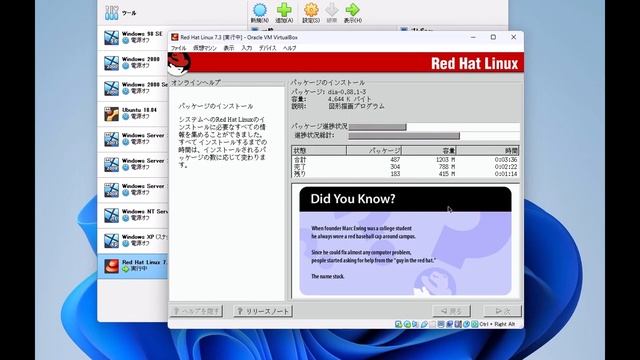640x360 pixels.
Task: Click the オンラインヘルプ panel heading
Action: point(196,82)
